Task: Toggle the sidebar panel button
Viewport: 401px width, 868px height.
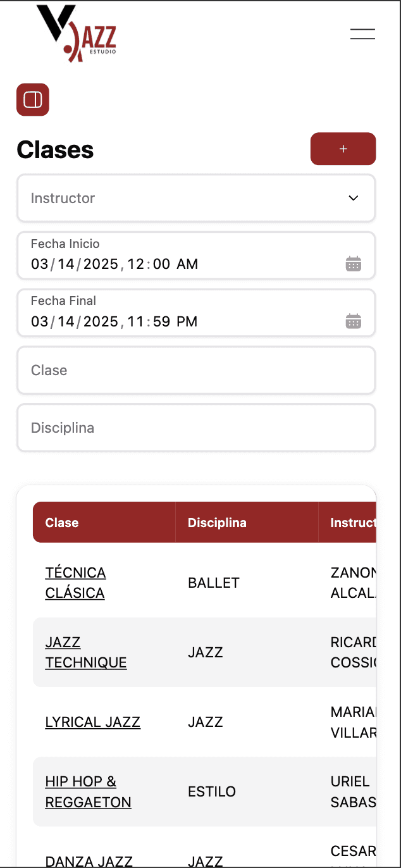Action: [33, 100]
